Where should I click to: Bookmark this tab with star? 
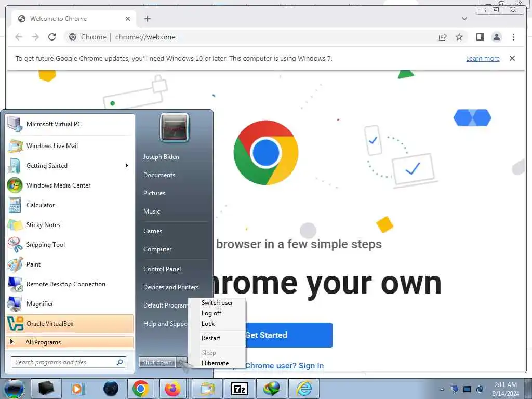(459, 37)
